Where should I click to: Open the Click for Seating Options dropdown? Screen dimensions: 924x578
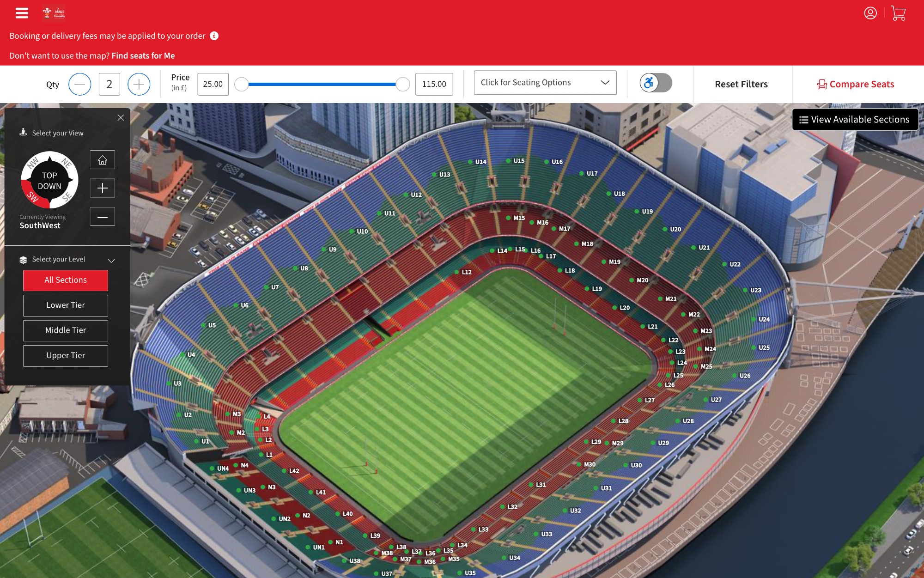(x=545, y=83)
